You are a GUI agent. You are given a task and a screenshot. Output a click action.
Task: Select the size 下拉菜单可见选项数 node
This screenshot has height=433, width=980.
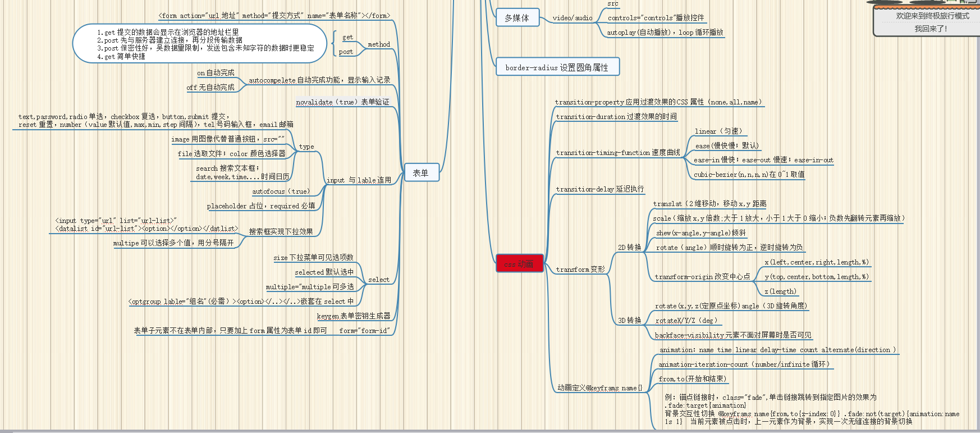tap(314, 258)
